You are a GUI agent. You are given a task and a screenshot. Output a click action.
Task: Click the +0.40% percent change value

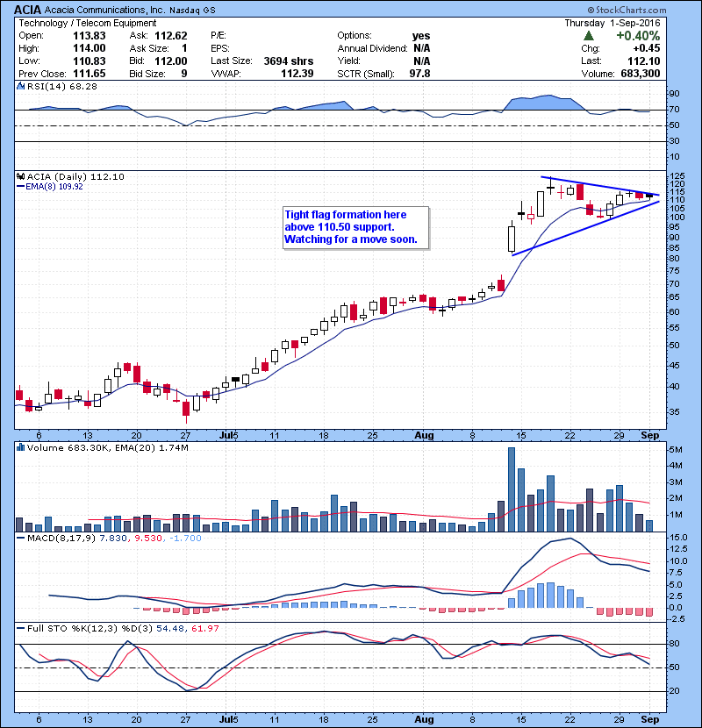638,36
